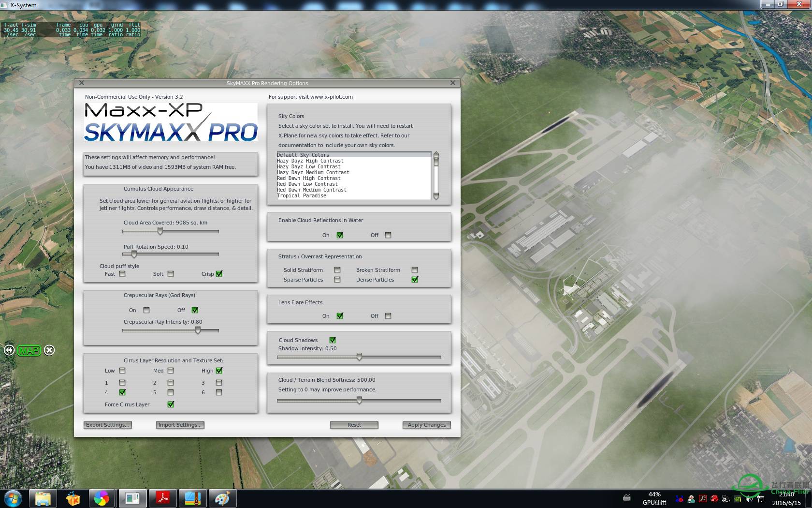
Task: Toggle Cloud Shadows checkbox
Action: point(333,340)
